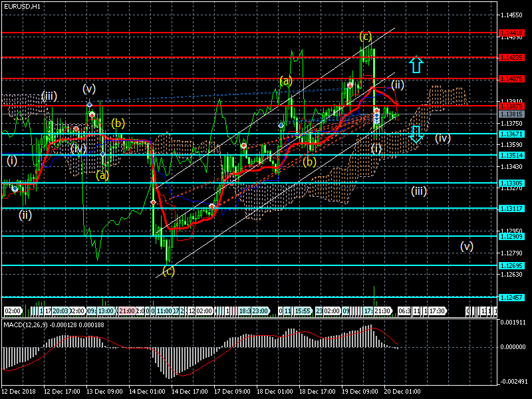Click the cyan down arrow marker
532x399 pixels.
(416, 134)
